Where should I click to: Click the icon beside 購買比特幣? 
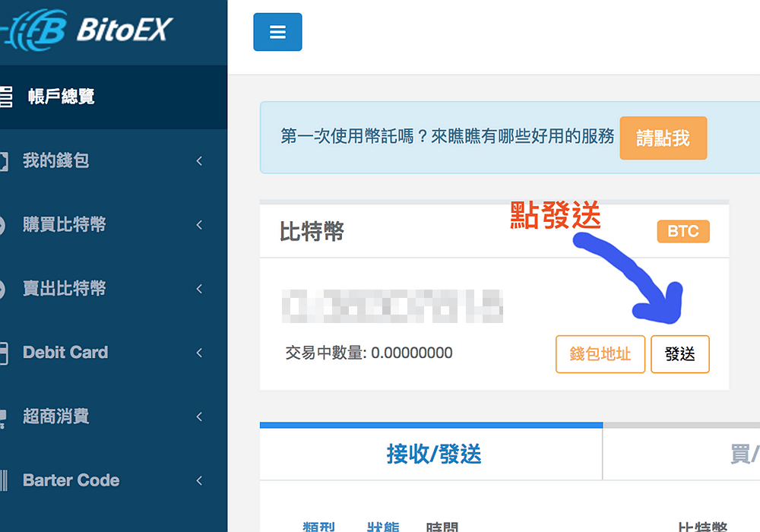[4, 225]
